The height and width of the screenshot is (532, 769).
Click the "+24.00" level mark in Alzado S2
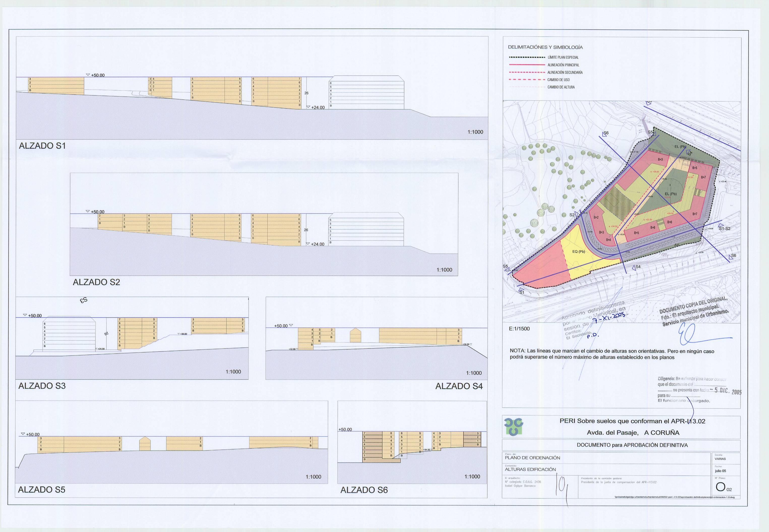click(x=315, y=244)
